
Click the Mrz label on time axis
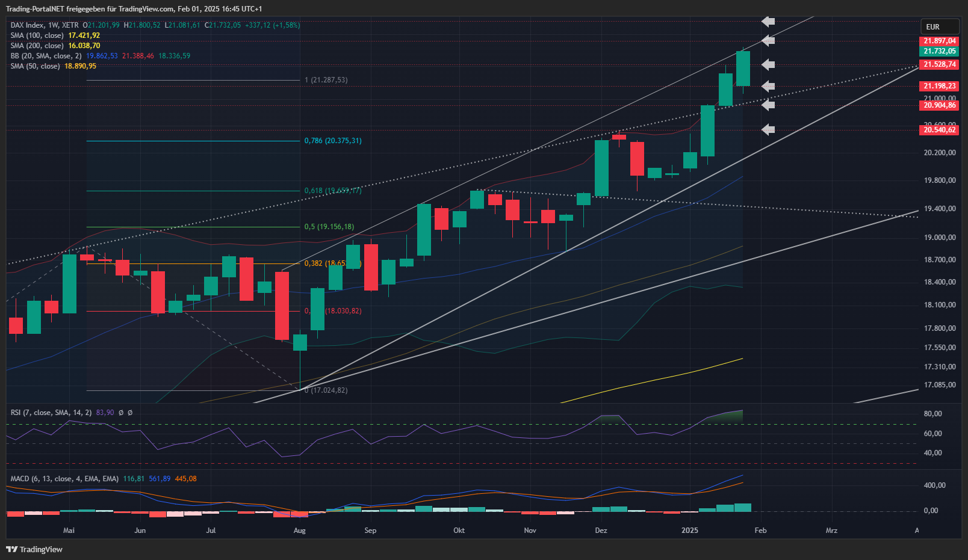tap(832, 531)
